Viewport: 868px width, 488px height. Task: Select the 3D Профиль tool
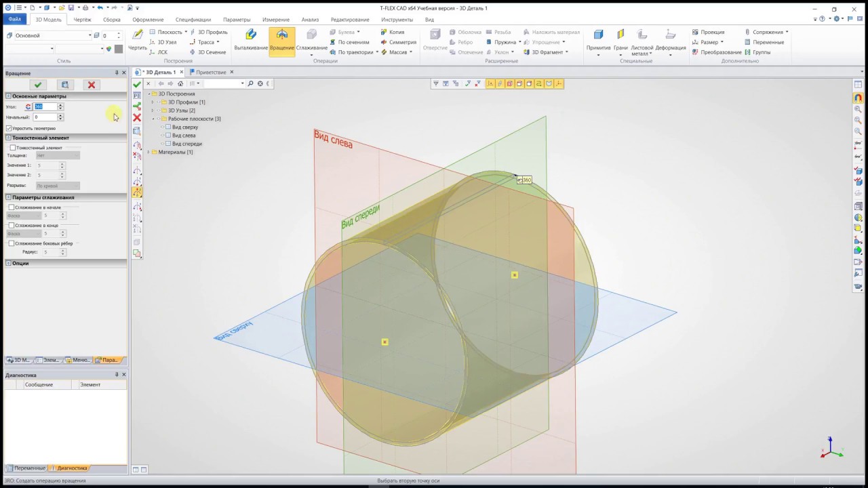click(x=208, y=32)
